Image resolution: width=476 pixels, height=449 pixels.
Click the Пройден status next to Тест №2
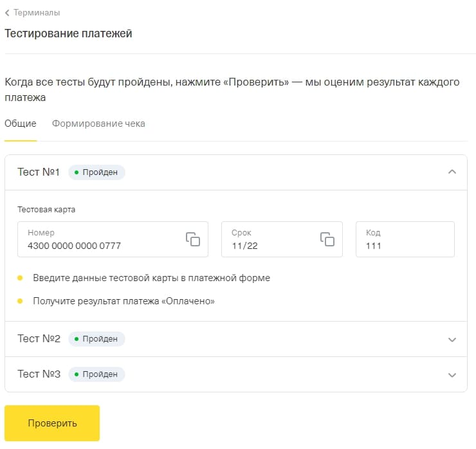click(x=96, y=339)
